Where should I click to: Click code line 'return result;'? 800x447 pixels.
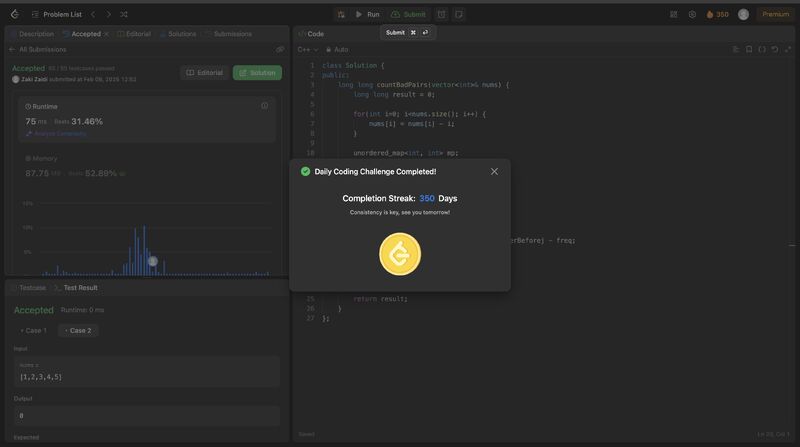click(380, 299)
